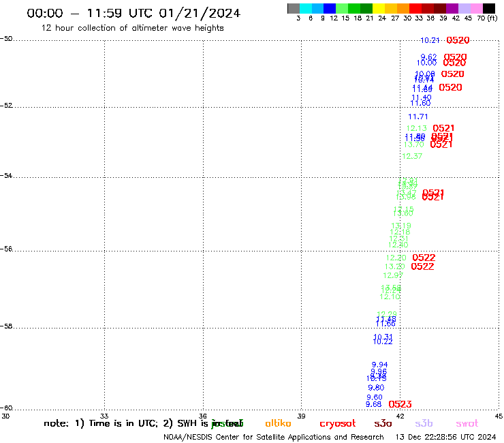Image resolution: width=504 pixels, height=443 pixels.
Task: Select the s3b satellite legend label
Action: coord(424,423)
